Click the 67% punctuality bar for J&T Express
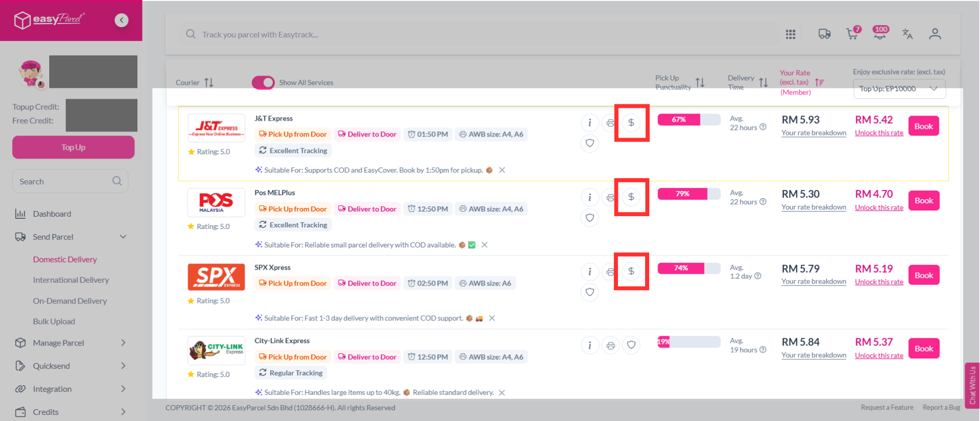The height and width of the screenshot is (421, 980). [689, 120]
